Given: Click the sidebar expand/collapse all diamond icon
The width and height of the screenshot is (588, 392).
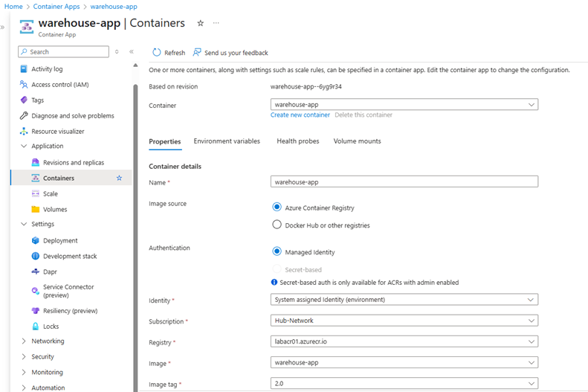Looking at the screenshot, I should point(117,52).
